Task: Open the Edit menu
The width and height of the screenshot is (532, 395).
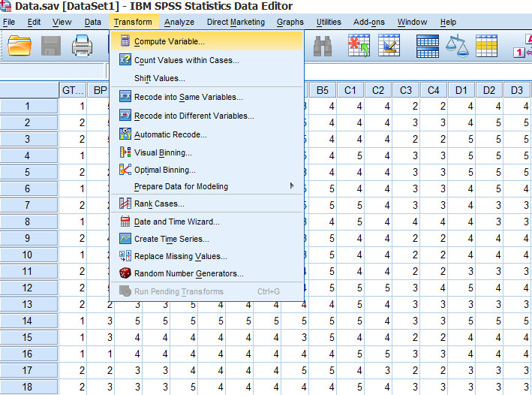Action: pos(34,22)
